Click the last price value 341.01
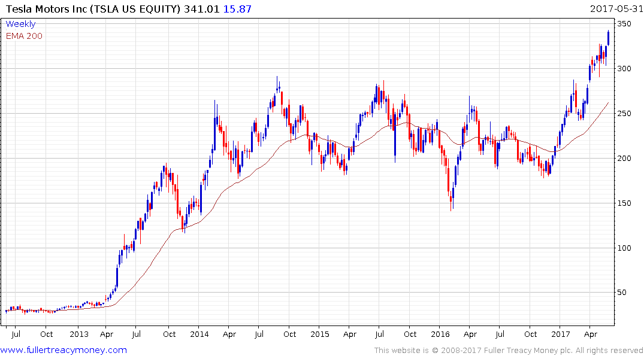This screenshot has height=359, width=644. (x=202, y=9)
